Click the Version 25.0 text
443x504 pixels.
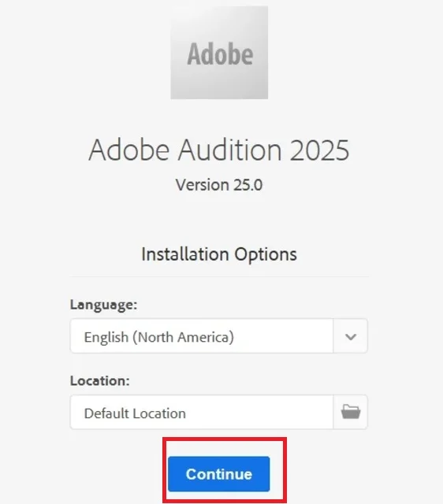point(219,185)
